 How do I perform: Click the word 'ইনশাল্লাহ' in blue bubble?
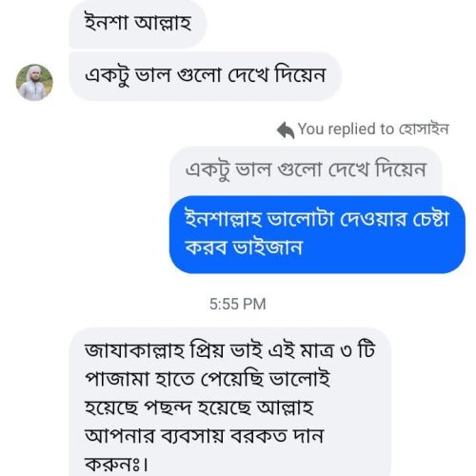[x=224, y=219]
